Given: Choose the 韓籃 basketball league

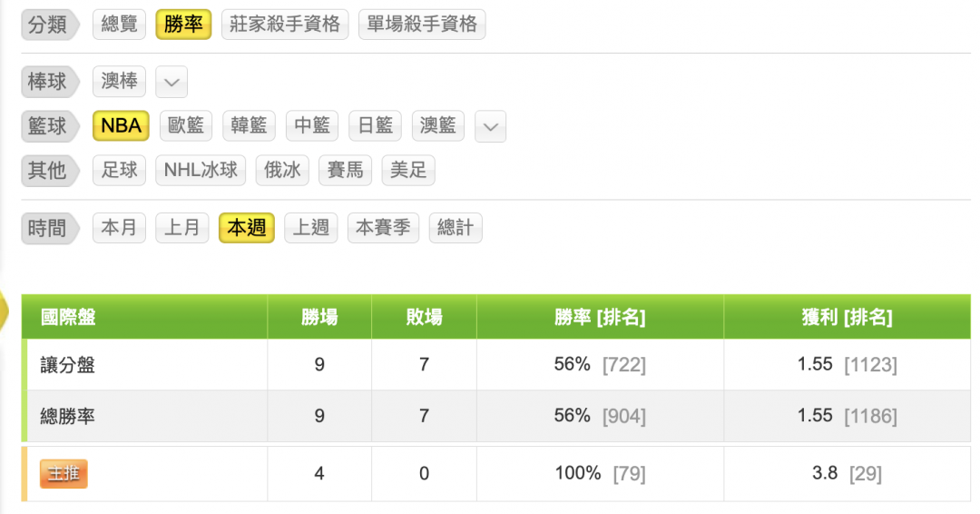Looking at the screenshot, I should 249,125.
